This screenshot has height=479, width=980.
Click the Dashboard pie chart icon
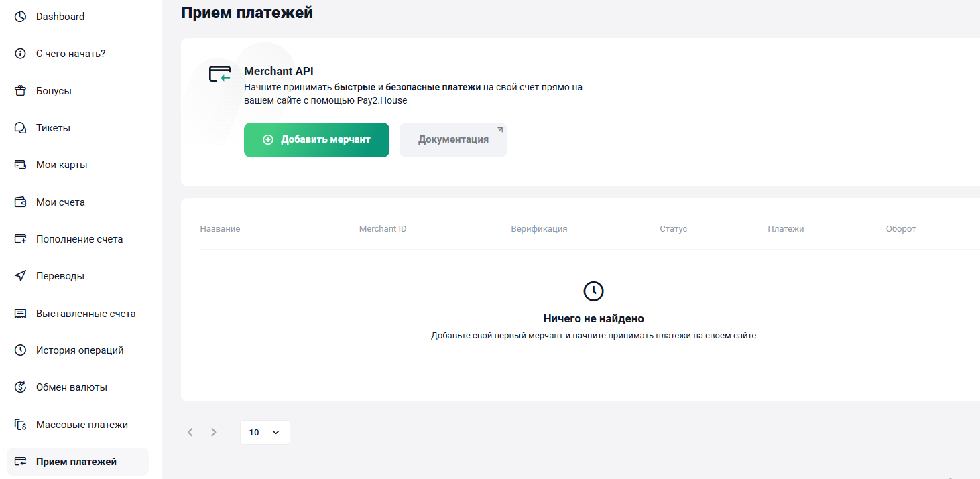click(20, 17)
